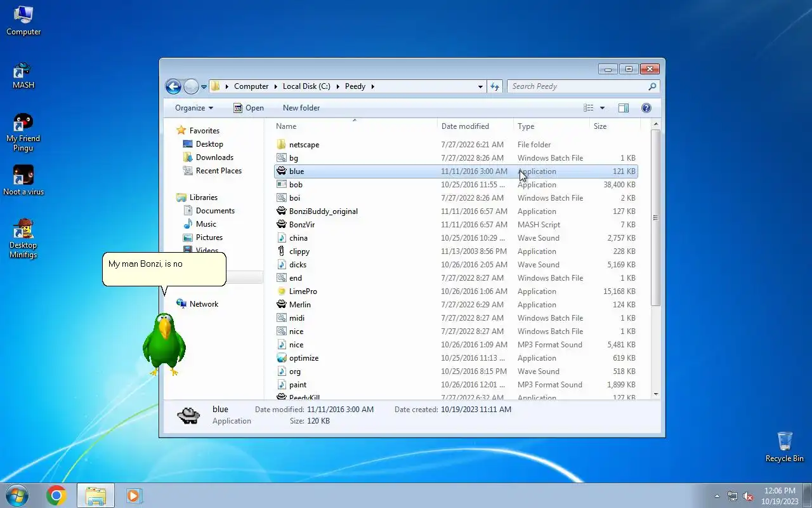Select the optimize application icon
The image size is (812, 508).
[x=282, y=358]
